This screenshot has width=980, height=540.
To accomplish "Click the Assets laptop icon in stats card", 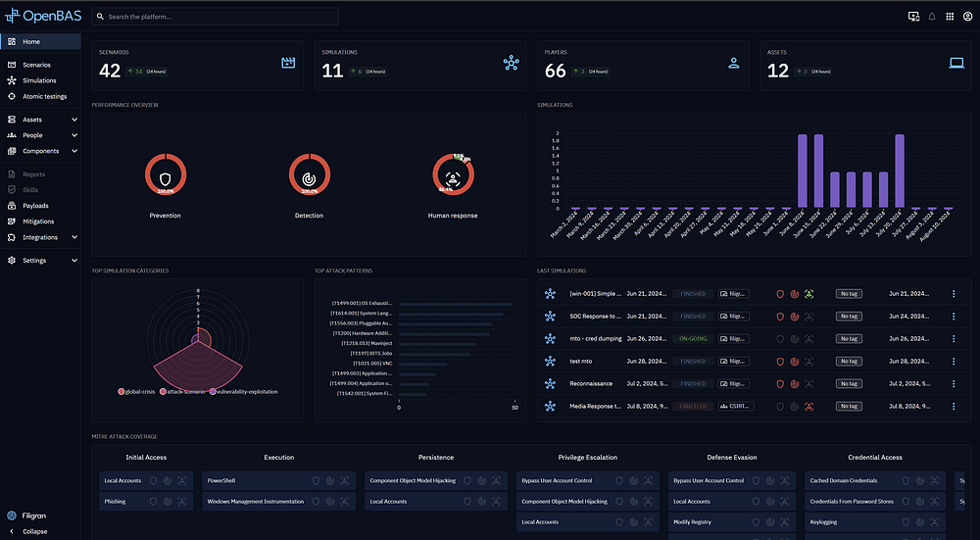I will tap(955, 63).
